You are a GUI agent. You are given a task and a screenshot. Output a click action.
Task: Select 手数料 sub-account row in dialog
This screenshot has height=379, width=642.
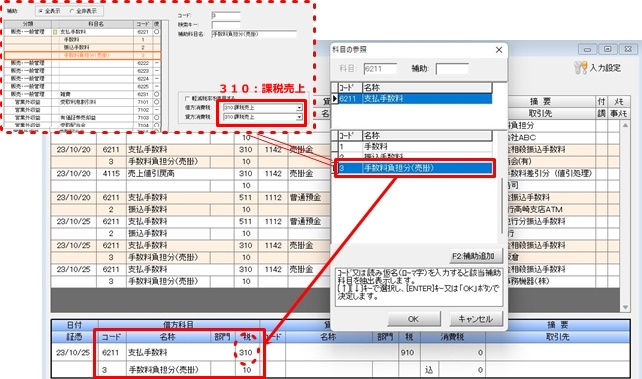pos(415,147)
